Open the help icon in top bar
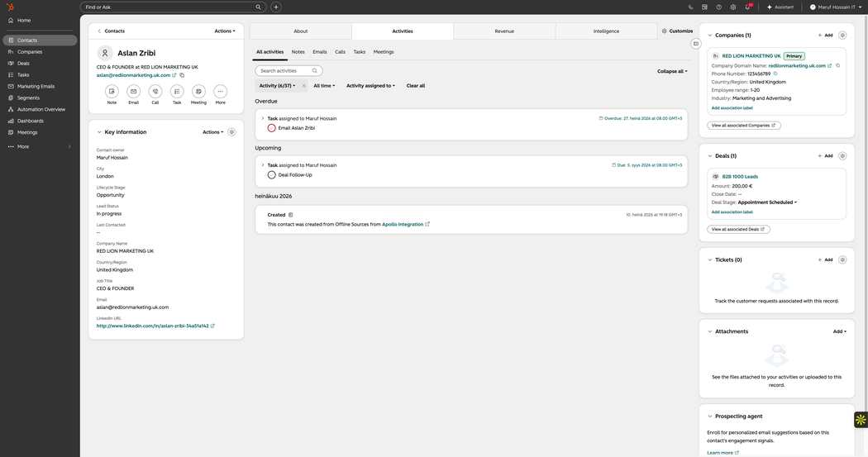Image resolution: width=868 pixels, height=457 pixels. [x=718, y=7]
